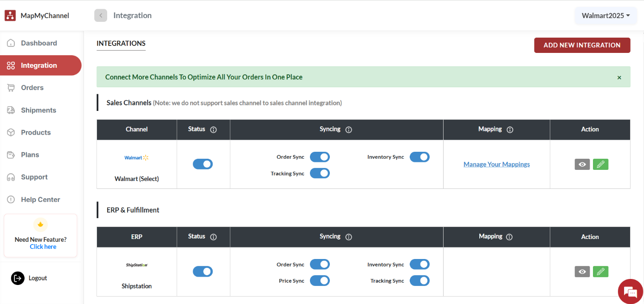Screen dimensions: 644x304
Task: Disable Order Sync for Walmart channel
Action: pyautogui.click(x=320, y=157)
